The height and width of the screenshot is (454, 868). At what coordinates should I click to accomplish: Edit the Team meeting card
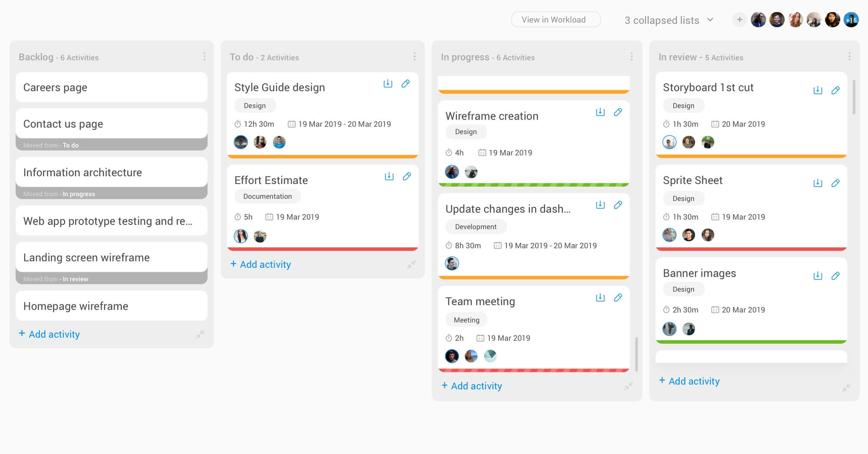tap(618, 298)
